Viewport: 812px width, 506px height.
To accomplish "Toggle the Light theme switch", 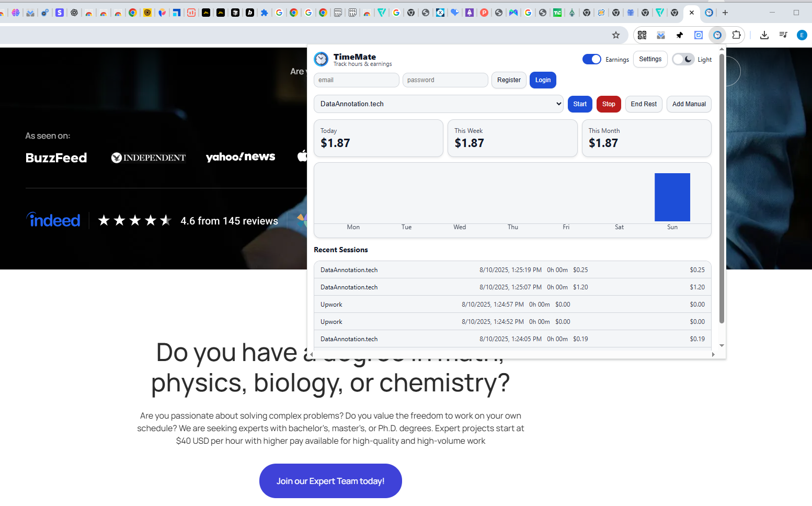I will (x=683, y=59).
